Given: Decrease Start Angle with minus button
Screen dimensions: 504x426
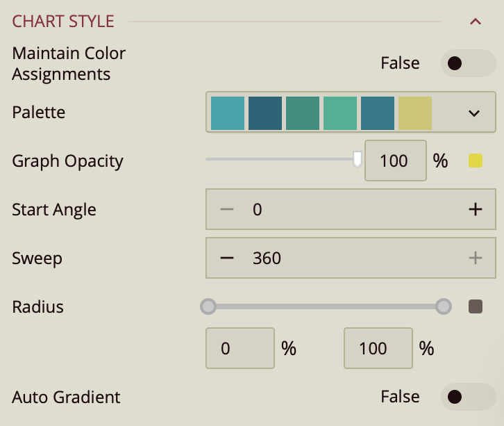Looking at the screenshot, I should [x=227, y=210].
